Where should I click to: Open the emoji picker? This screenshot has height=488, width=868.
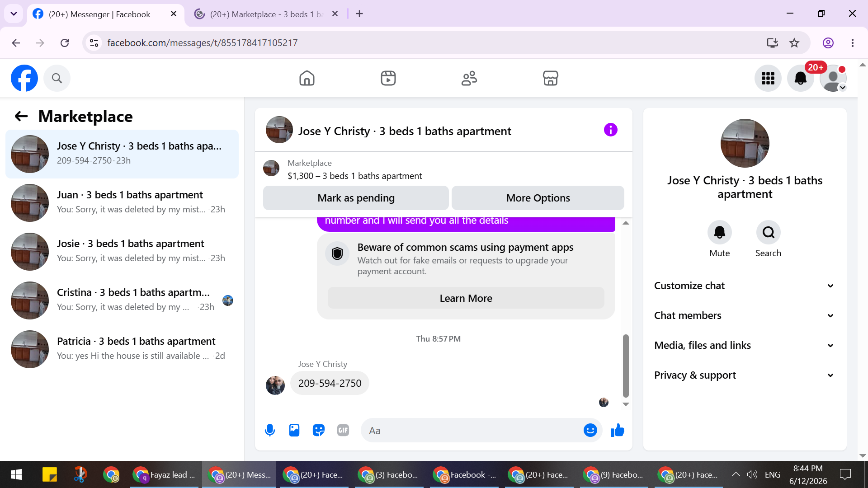(590, 431)
